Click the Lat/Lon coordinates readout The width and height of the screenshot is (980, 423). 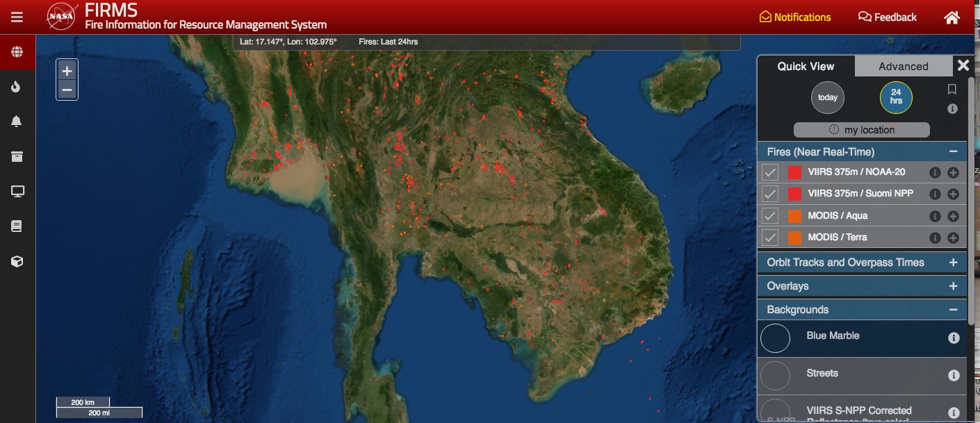coord(288,42)
